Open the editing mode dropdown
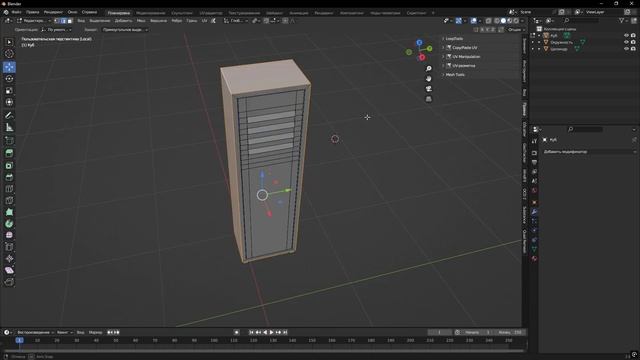The height and width of the screenshot is (360, 640). (x=33, y=20)
